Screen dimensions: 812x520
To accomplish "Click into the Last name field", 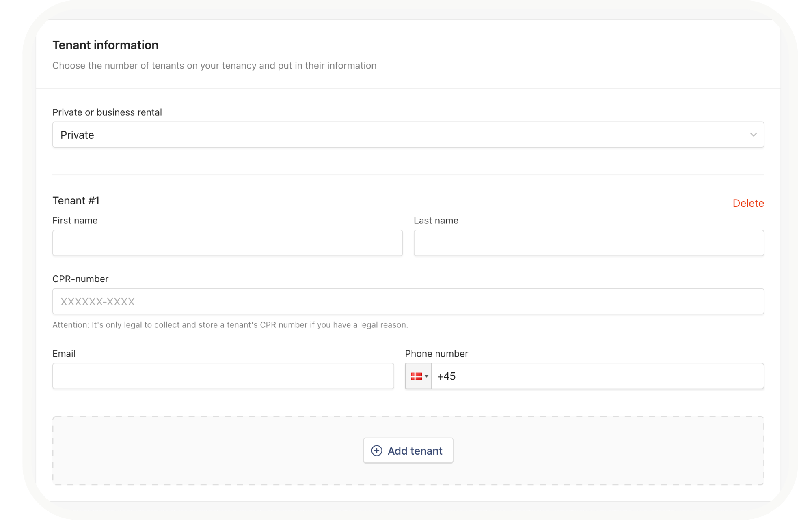I will click(589, 243).
